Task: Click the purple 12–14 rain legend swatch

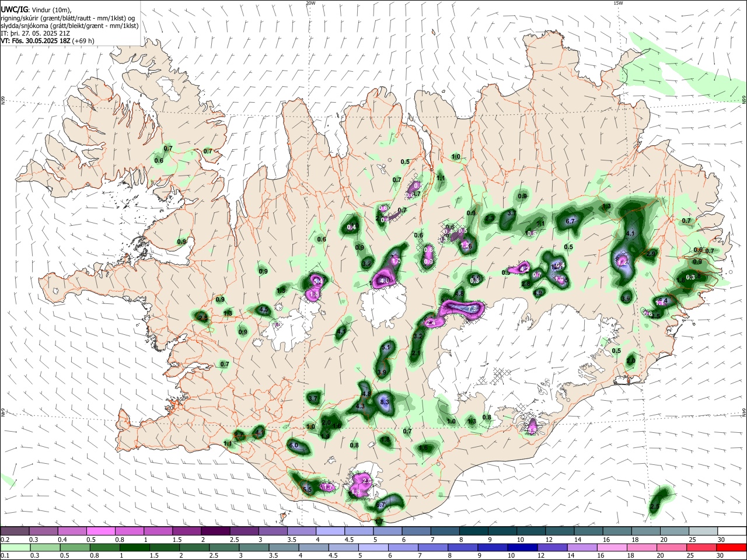Action: point(552,547)
